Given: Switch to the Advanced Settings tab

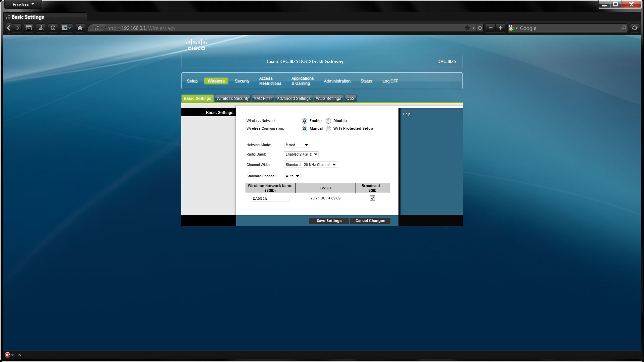Looking at the screenshot, I should click(294, 99).
